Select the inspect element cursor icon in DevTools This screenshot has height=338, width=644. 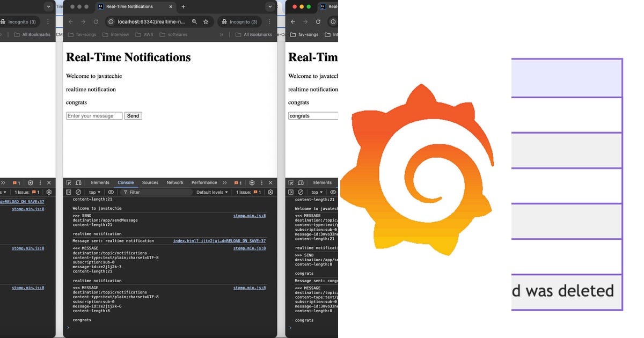[69, 182]
